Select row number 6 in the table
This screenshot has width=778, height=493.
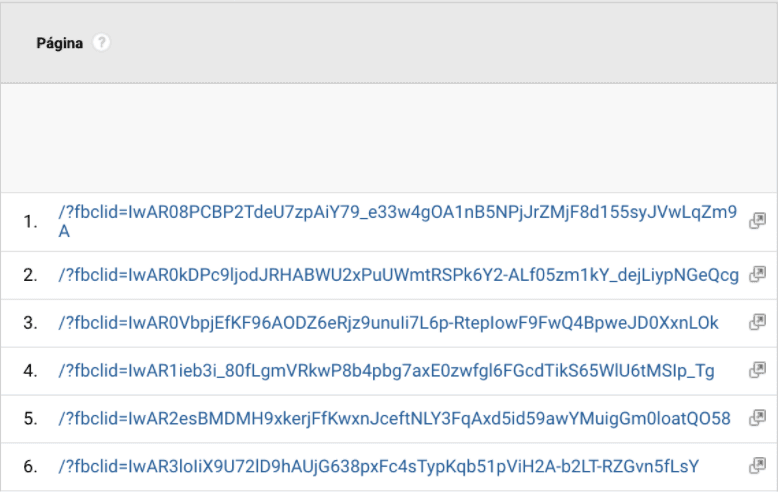click(30, 467)
